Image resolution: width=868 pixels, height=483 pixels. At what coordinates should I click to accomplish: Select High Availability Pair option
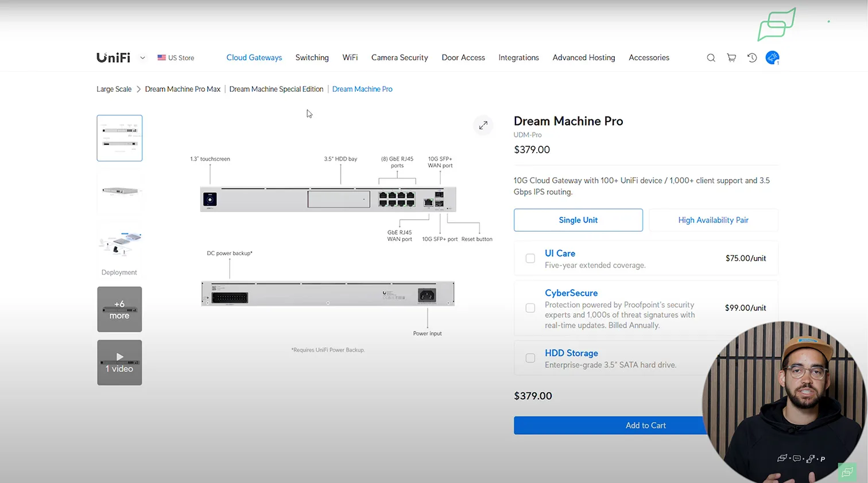click(713, 220)
